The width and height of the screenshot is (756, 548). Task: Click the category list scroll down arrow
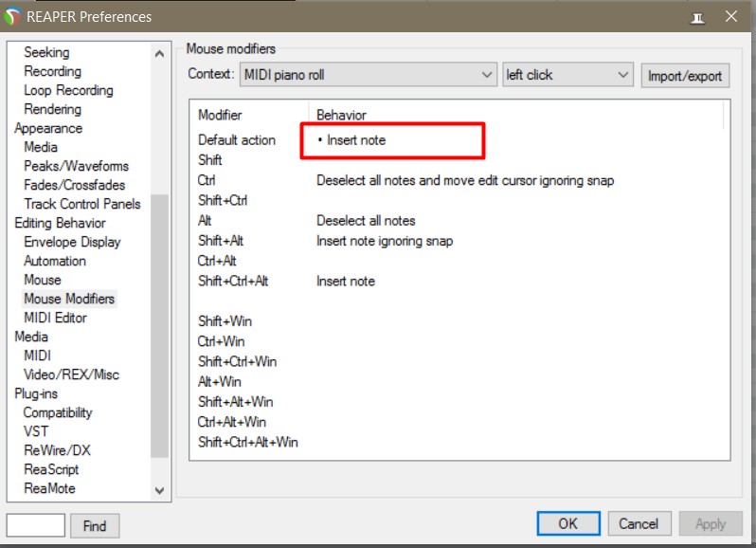(159, 490)
